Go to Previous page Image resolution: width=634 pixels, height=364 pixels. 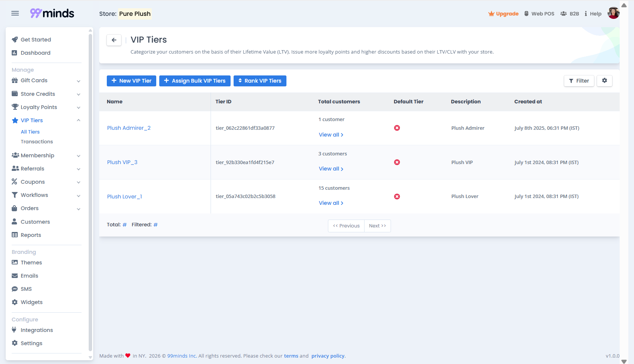346,226
